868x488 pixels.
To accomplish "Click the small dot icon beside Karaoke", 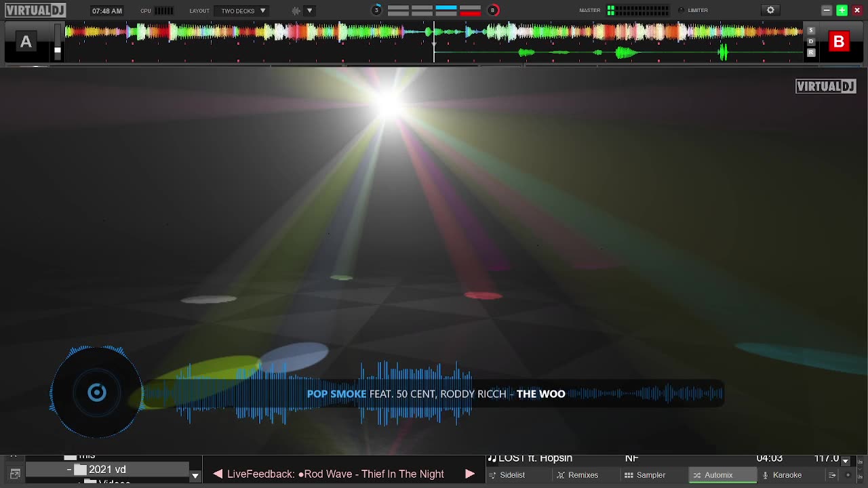I will 848,475.
